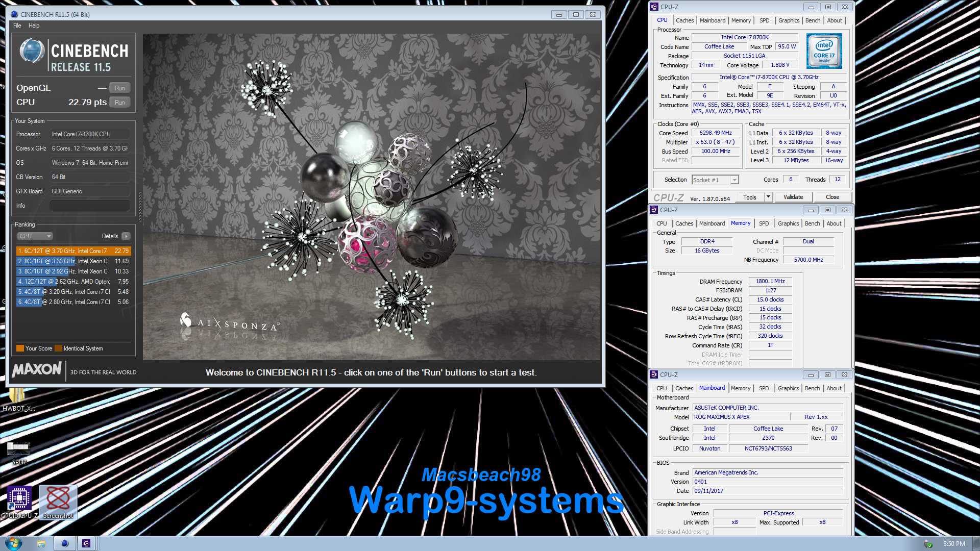Launch CPUID CPU-Z desktop shortcut

(x=19, y=502)
